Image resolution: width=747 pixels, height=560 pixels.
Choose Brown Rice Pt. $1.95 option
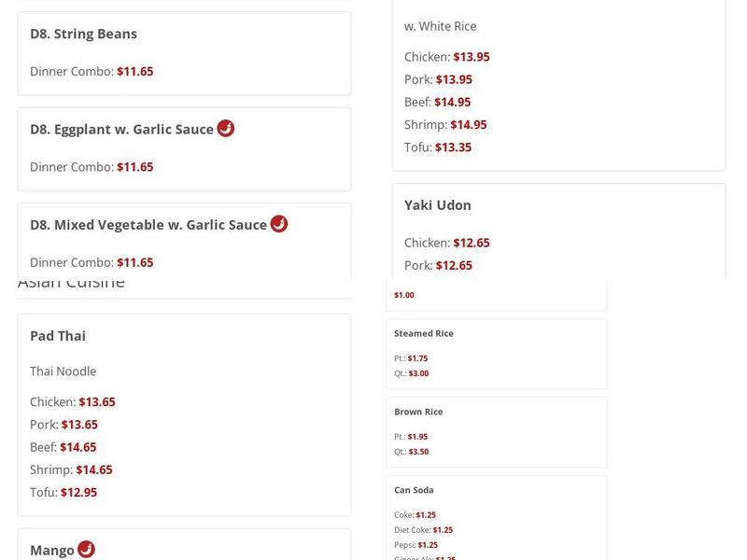(417, 437)
